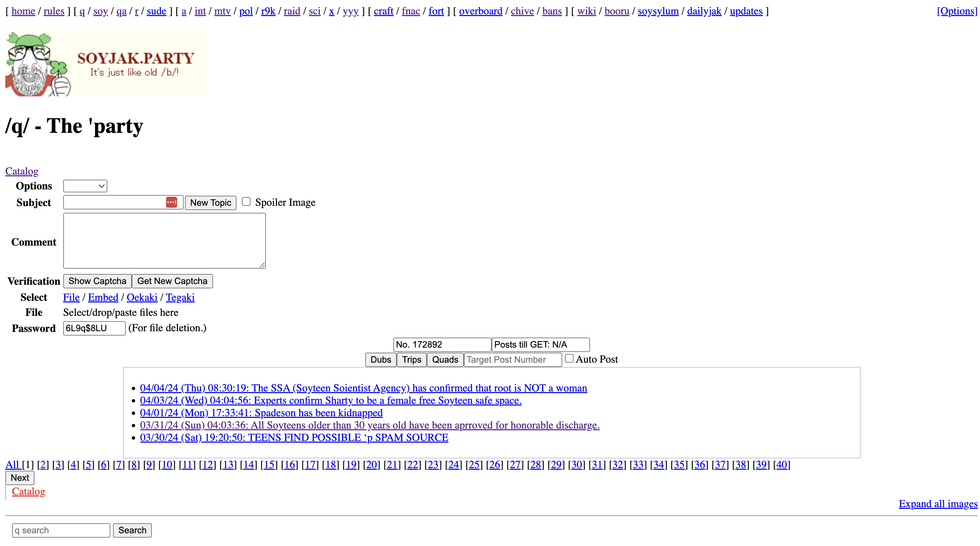The width and height of the screenshot is (980, 546).
Task: Open the overboard link in navigation
Action: (x=481, y=11)
